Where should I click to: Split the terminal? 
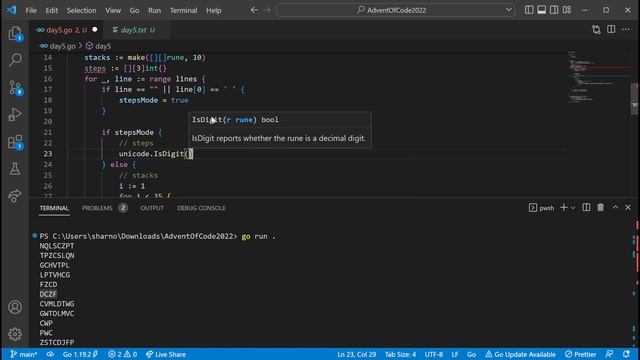point(586,208)
